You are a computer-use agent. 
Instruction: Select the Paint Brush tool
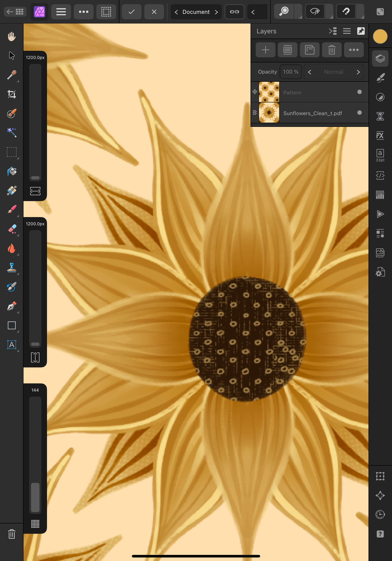point(12,209)
